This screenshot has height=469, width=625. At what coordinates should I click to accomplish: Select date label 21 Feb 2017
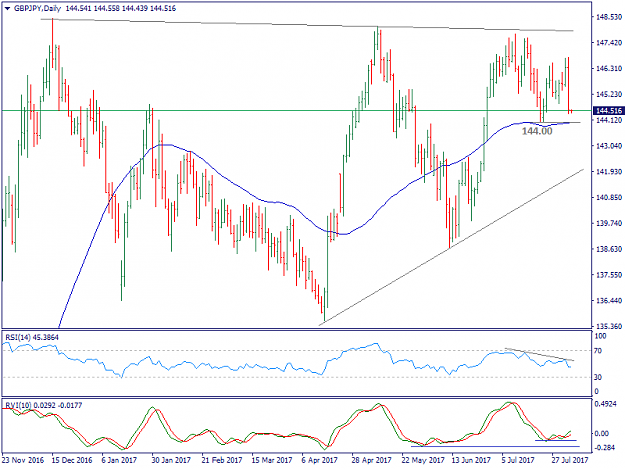(222, 460)
